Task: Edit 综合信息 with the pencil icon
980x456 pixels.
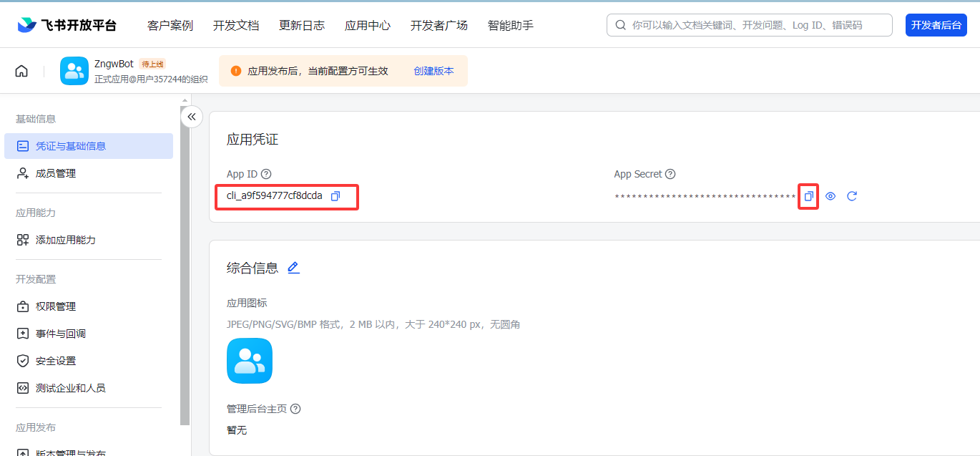Action: pos(293,268)
